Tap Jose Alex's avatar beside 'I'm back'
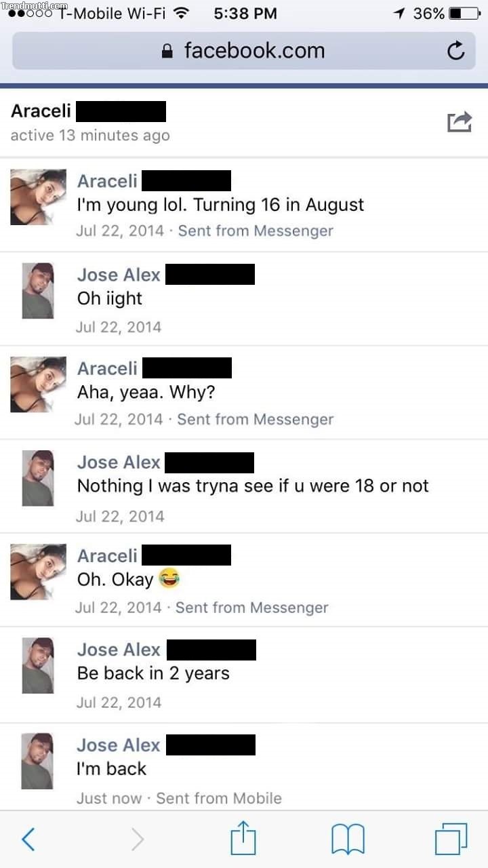 [38, 761]
